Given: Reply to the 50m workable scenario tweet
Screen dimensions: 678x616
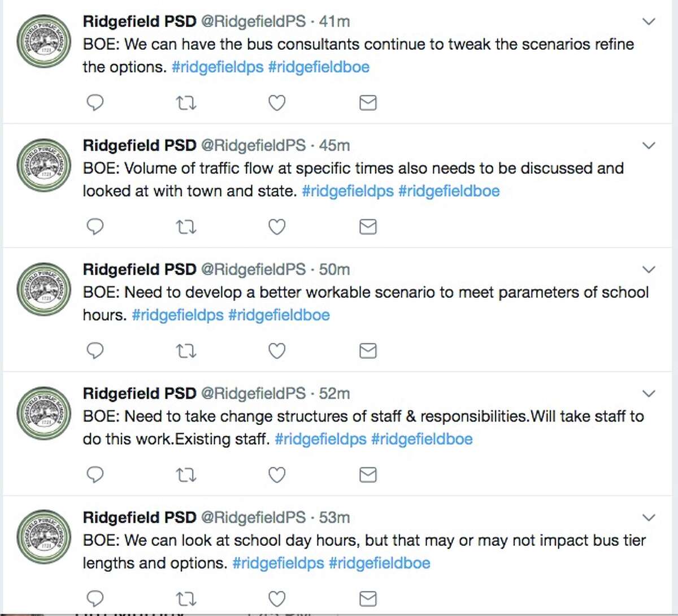Looking at the screenshot, I should (x=95, y=351).
